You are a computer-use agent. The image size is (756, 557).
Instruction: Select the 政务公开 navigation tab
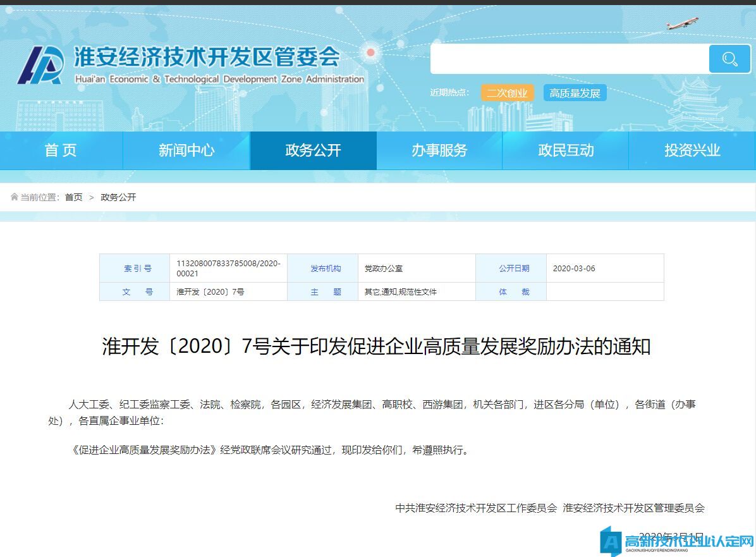coord(313,150)
